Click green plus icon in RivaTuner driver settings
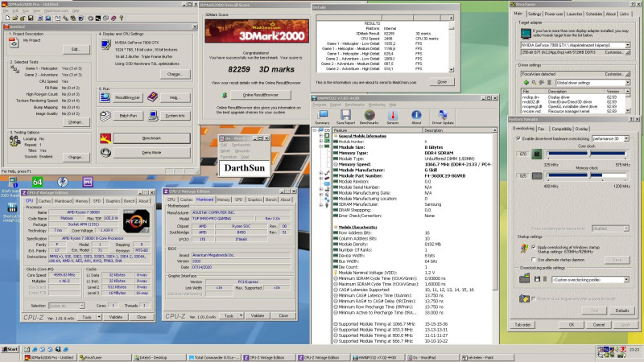644x362 pixels. 526,83
